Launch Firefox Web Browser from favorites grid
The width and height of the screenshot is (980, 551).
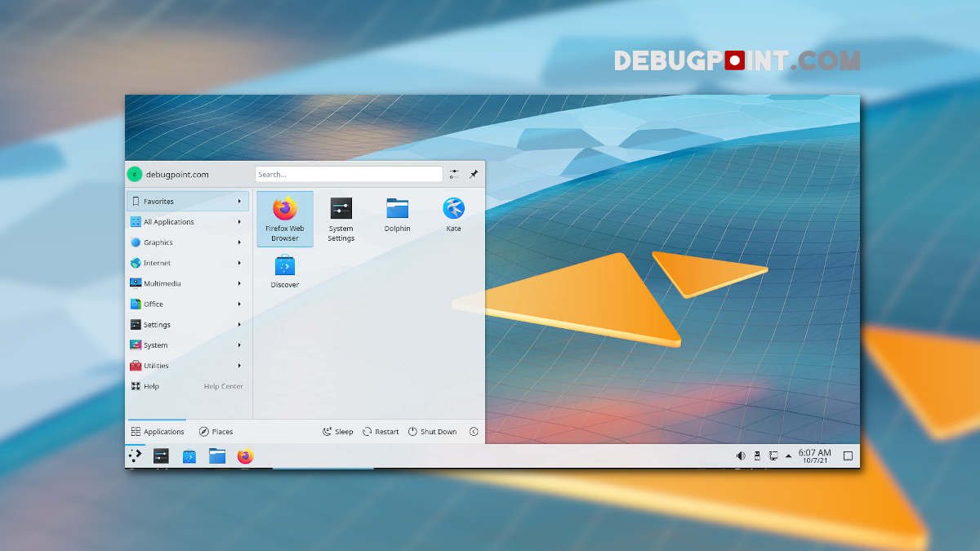(284, 218)
